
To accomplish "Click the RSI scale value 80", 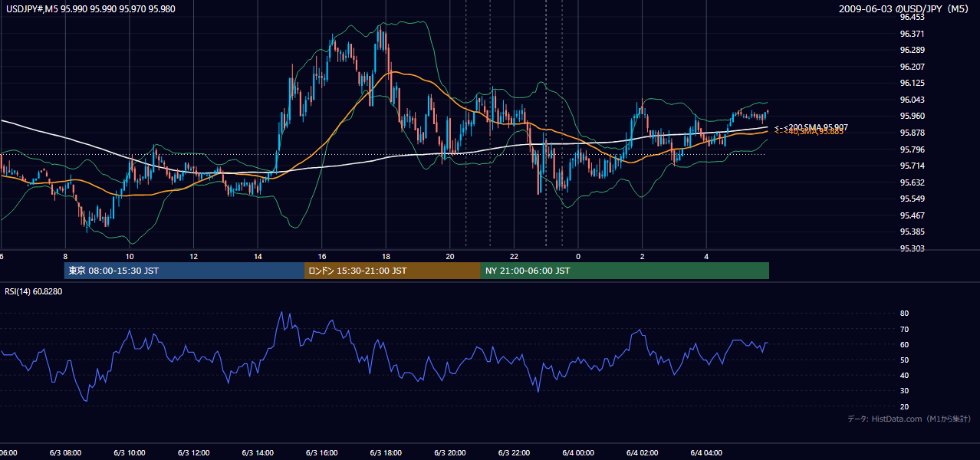I will (904, 314).
